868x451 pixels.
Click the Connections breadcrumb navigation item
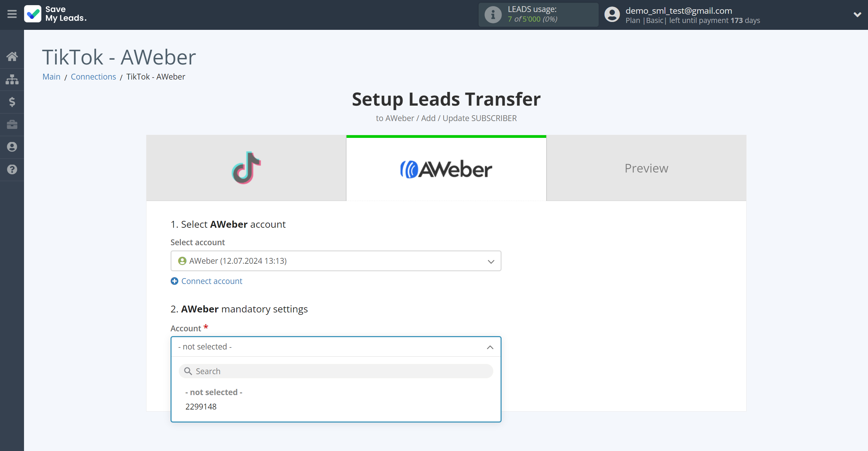click(94, 76)
